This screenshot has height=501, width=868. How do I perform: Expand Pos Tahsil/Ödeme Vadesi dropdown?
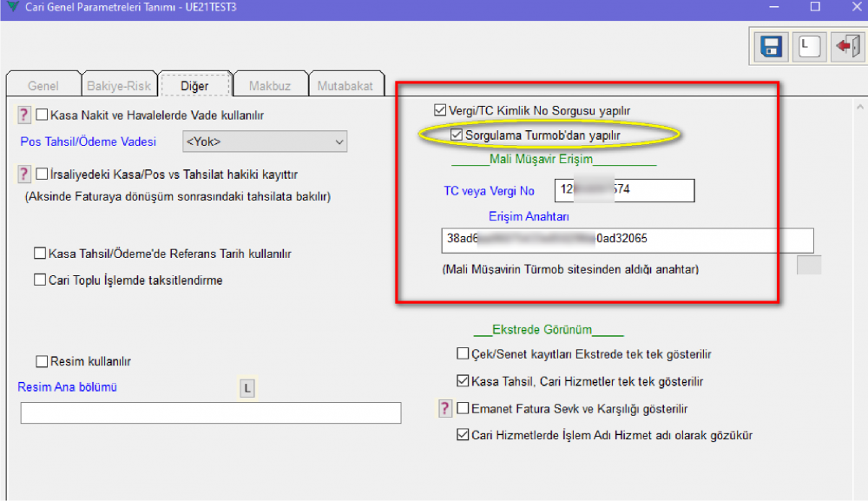point(338,142)
